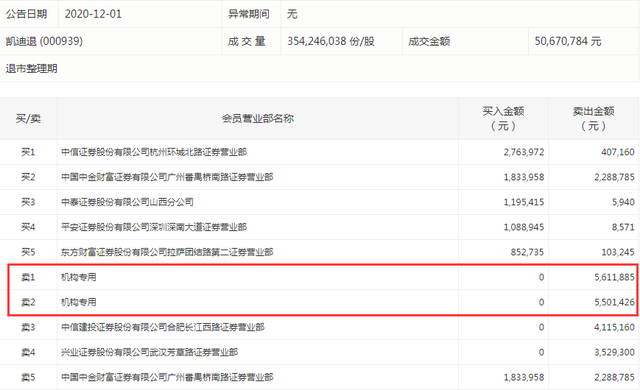This screenshot has height=390, width=640.
Task: Click 中国中金财富广州番禺桥南路 in 买2 row
Action: pos(167,177)
